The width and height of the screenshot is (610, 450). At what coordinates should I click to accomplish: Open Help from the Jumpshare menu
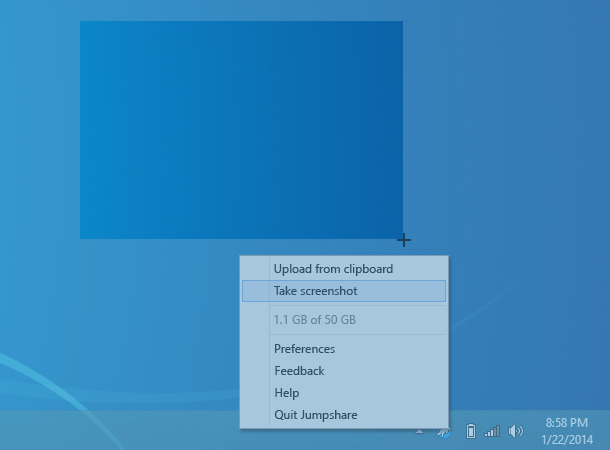(x=286, y=393)
